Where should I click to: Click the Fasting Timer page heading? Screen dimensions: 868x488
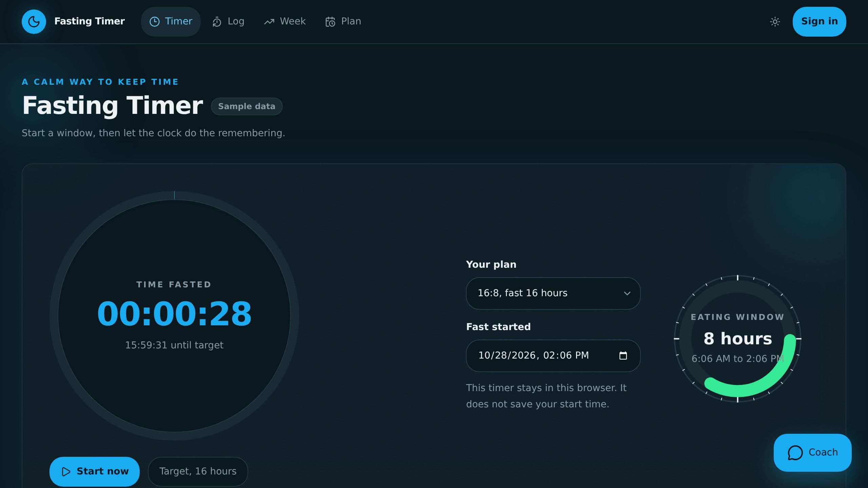(113, 105)
